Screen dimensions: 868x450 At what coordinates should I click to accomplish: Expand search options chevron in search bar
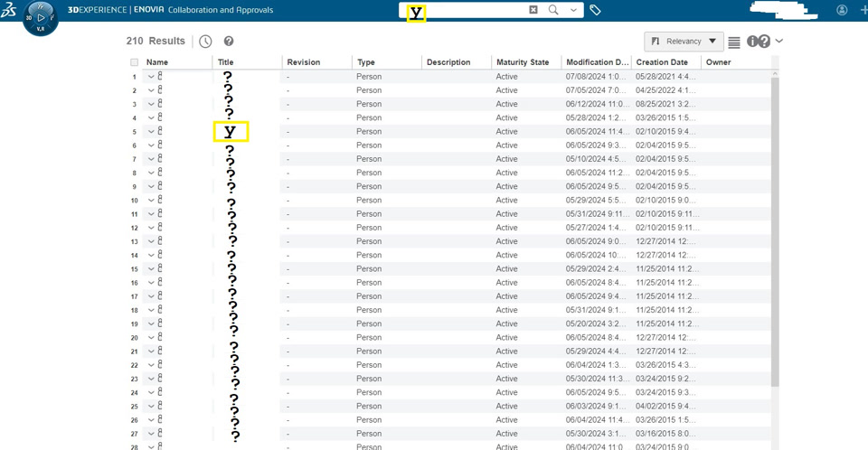(573, 10)
